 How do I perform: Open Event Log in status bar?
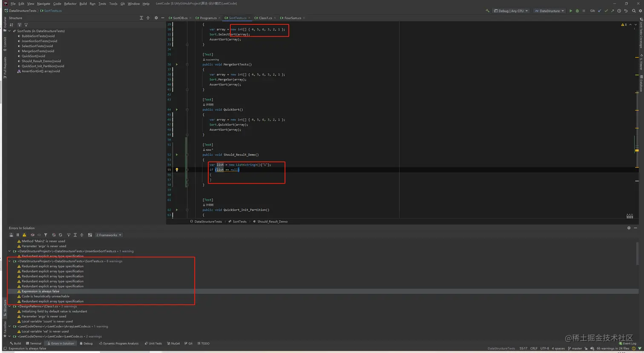point(628,344)
